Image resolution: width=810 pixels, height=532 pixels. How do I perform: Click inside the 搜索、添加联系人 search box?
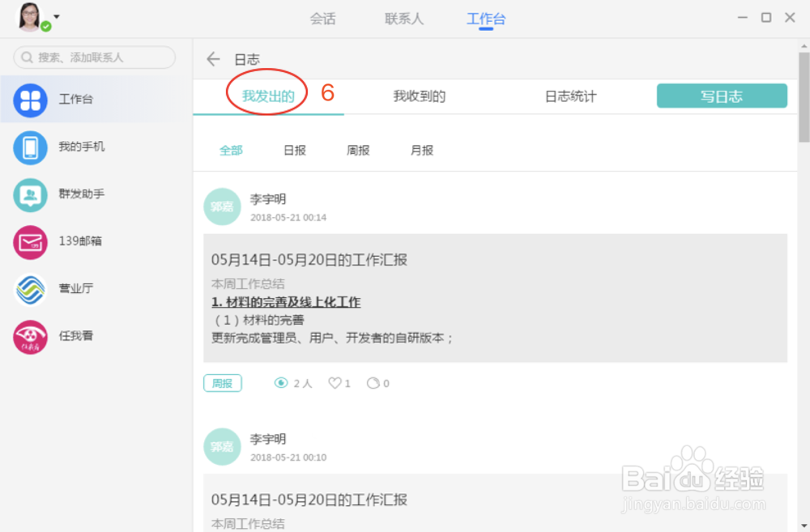coord(93,57)
